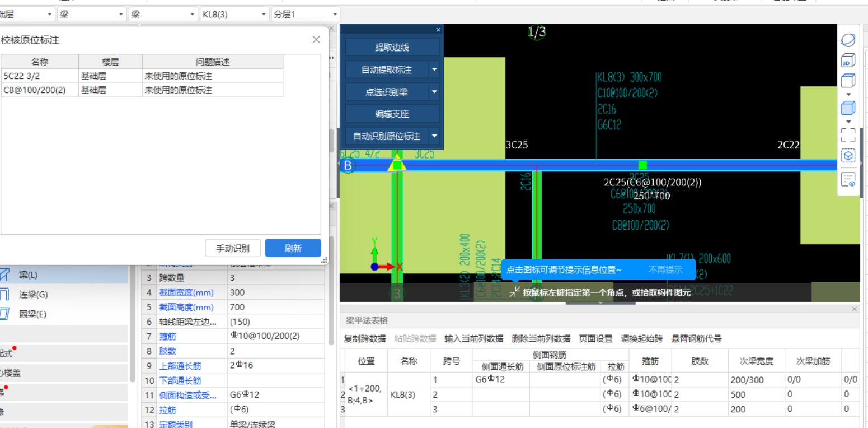Select the wireframe cube view icon
868x428 pixels.
point(848,81)
